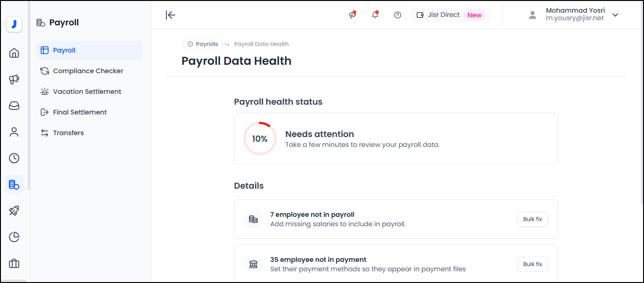Screen dimensions: 644x283
Task: Click the 10% payroll health progress ring
Action: tap(259, 138)
